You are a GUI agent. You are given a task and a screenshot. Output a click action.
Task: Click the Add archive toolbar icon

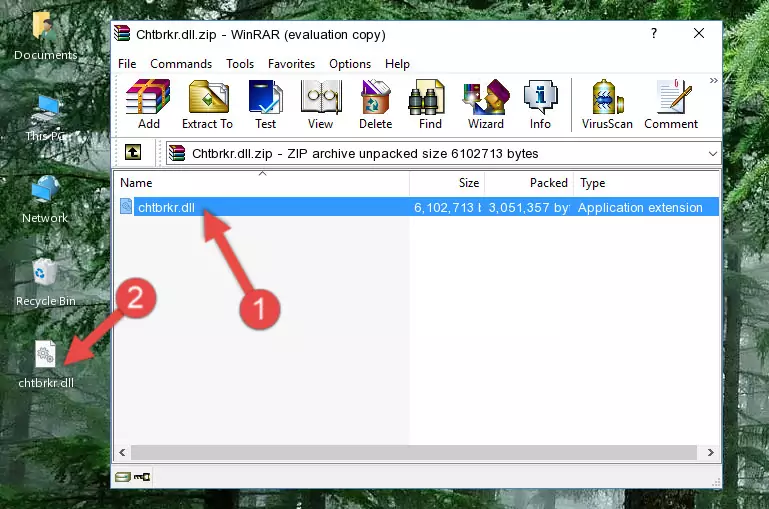click(148, 104)
